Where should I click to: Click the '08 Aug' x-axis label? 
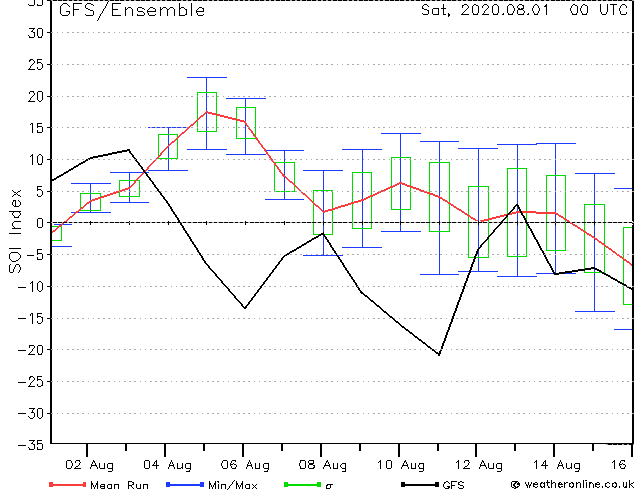coord(323,465)
